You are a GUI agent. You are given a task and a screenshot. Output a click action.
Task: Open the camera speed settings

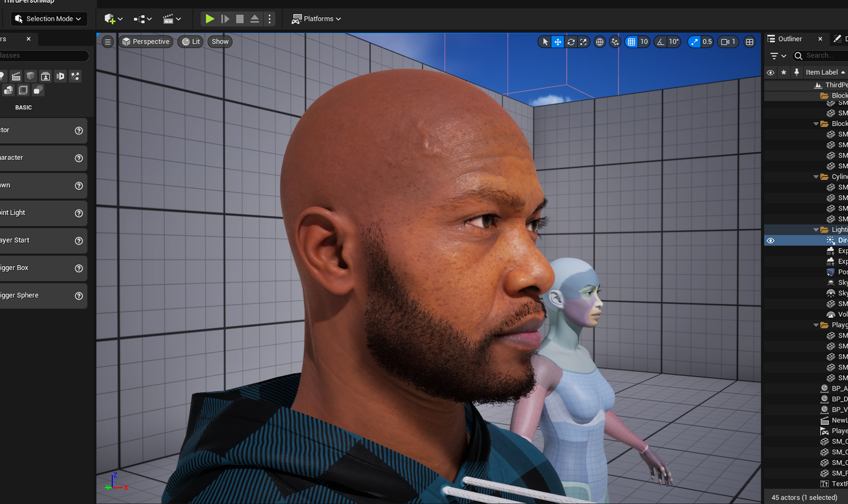coord(728,41)
